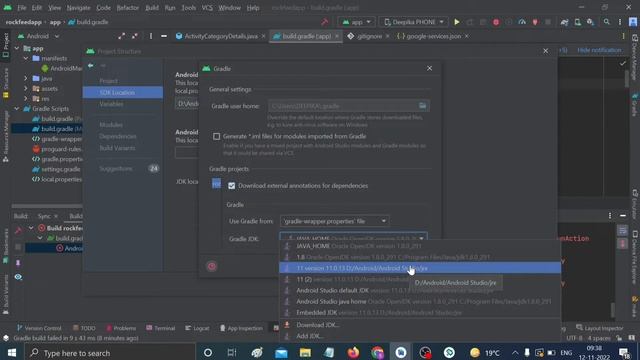Image resolution: width=640 pixels, height=360 pixels.
Task: Run the app with the green play icon
Action: (457, 22)
